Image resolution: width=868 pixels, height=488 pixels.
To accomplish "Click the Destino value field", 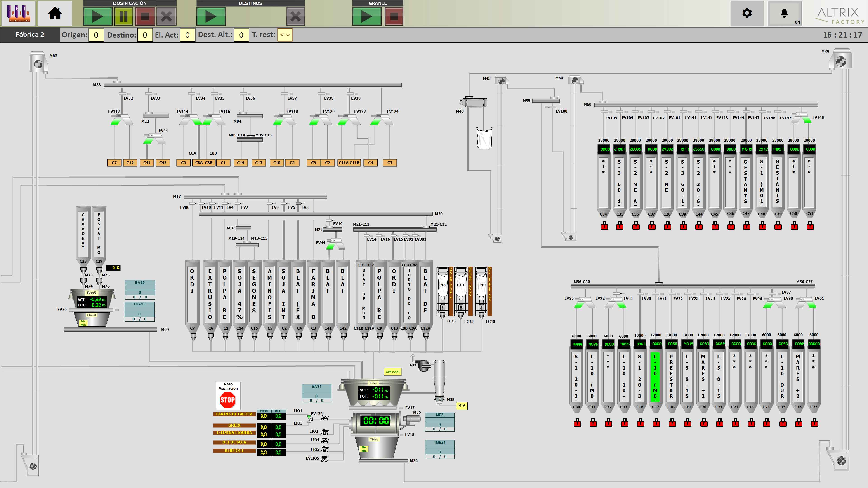I will (145, 35).
